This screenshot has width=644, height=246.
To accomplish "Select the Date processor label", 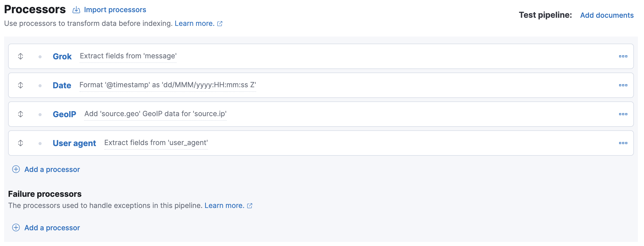I will (62, 85).
